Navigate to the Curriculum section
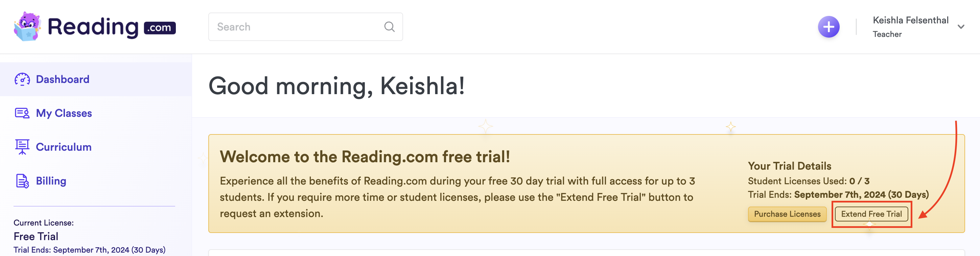 [64, 147]
